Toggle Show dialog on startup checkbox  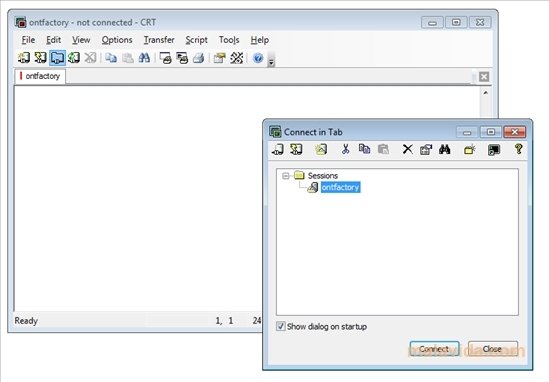coord(280,326)
